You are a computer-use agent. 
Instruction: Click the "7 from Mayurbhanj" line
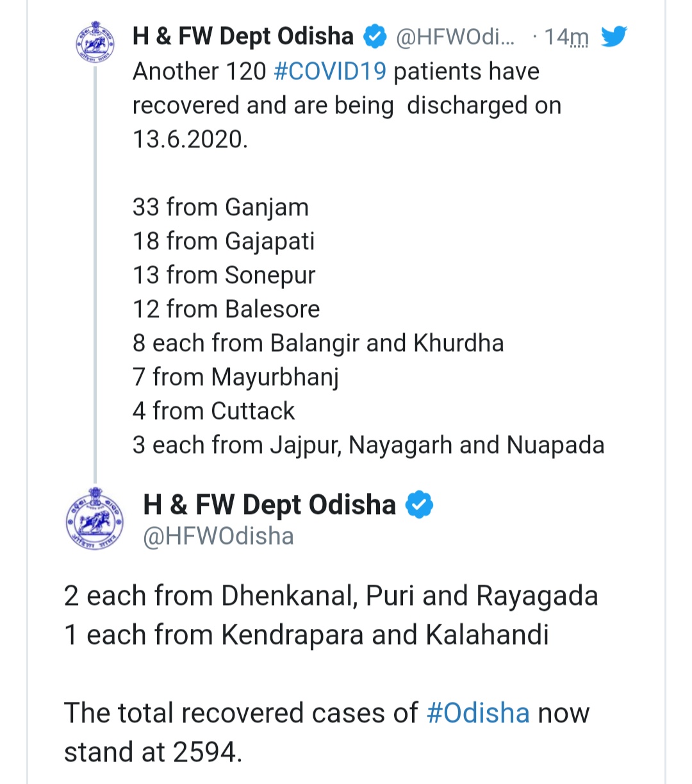pos(235,377)
